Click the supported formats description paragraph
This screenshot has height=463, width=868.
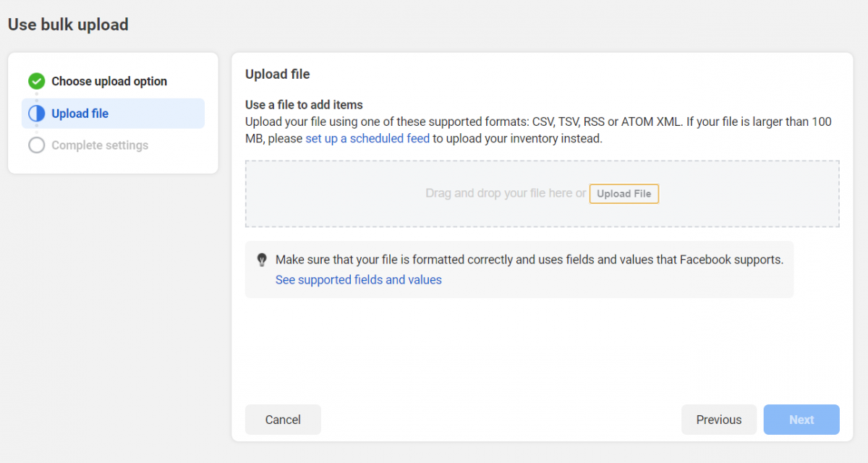[x=538, y=122]
